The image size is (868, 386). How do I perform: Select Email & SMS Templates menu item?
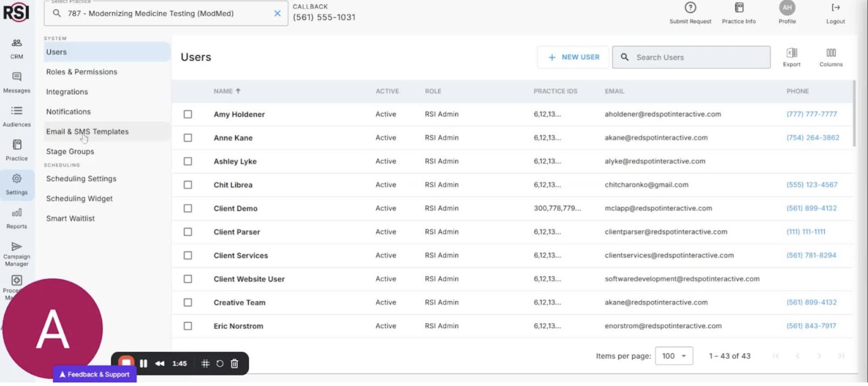(87, 132)
